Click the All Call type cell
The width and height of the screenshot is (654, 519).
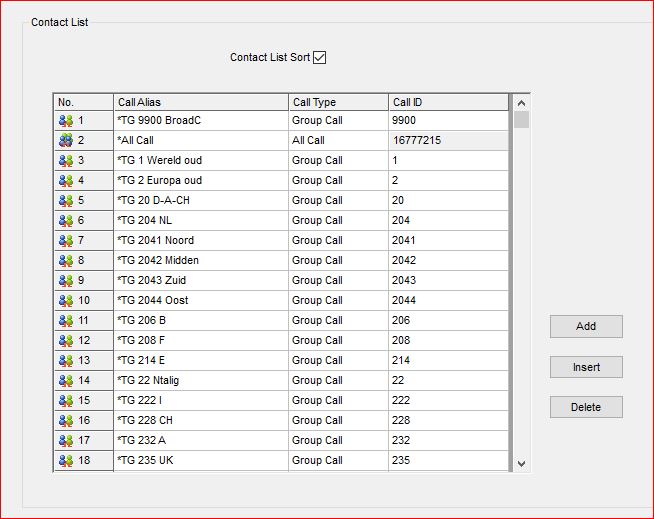338,141
